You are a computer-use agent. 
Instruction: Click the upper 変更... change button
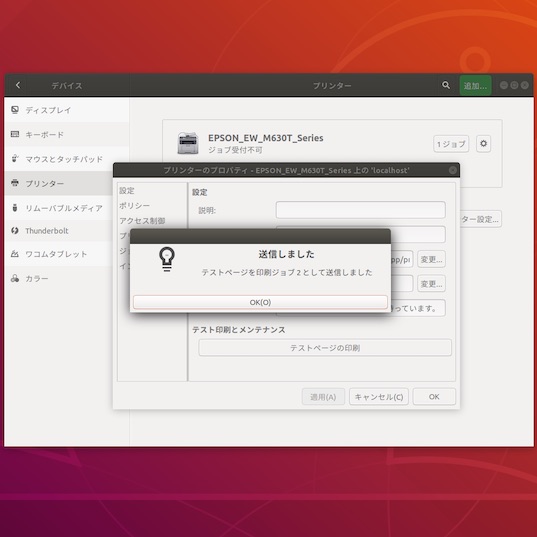click(431, 259)
